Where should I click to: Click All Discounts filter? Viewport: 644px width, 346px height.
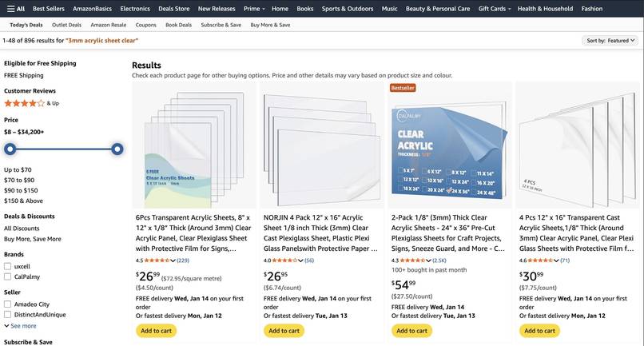tap(22, 229)
